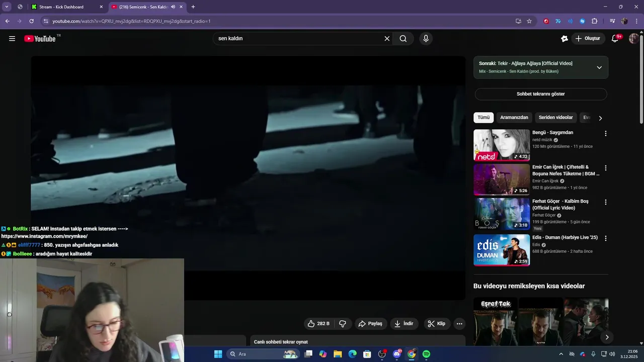Like the video with 282 B likes
The width and height of the screenshot is (644, 362).
(318, 324)
